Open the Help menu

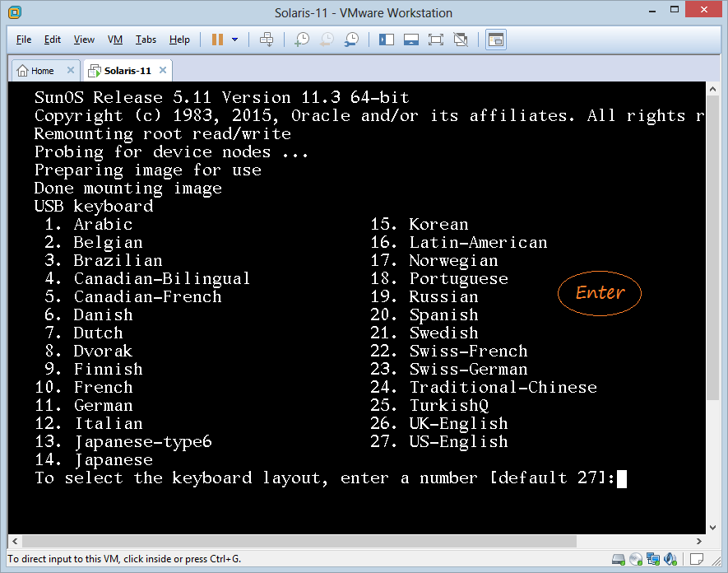tap(179, 40)
